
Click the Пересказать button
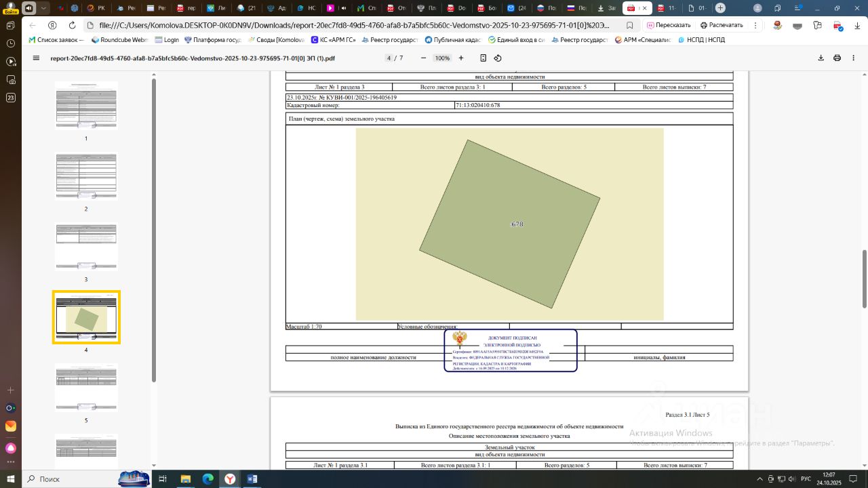(x=669, y=25)
